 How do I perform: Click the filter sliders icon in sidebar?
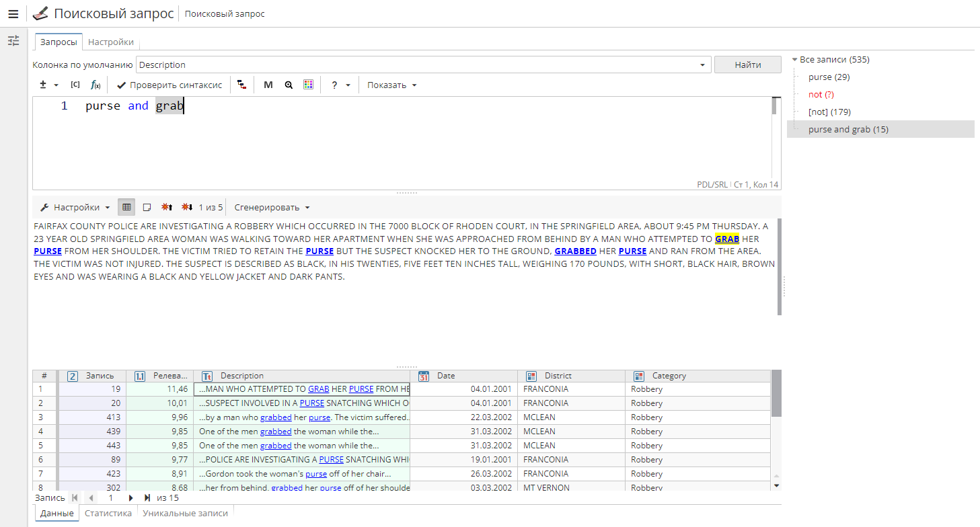[x=13, y=41]
